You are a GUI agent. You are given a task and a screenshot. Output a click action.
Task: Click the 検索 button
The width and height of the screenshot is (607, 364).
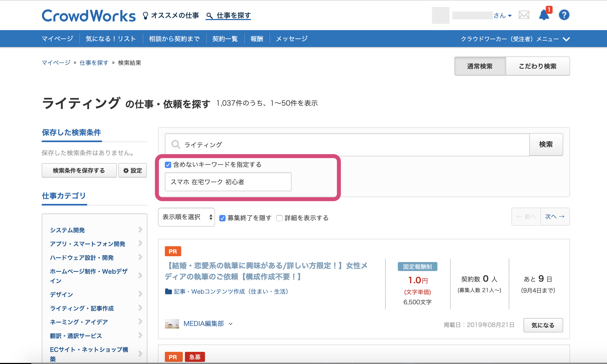tap(546, 144)
